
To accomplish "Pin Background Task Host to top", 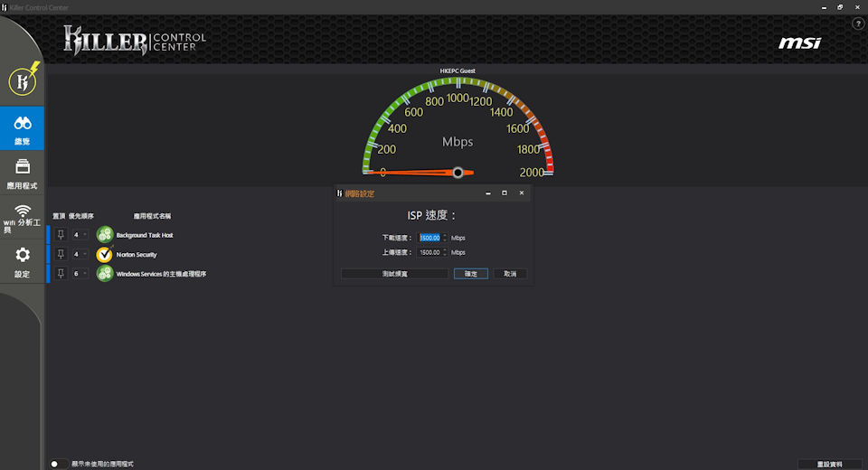I will 61,235.
